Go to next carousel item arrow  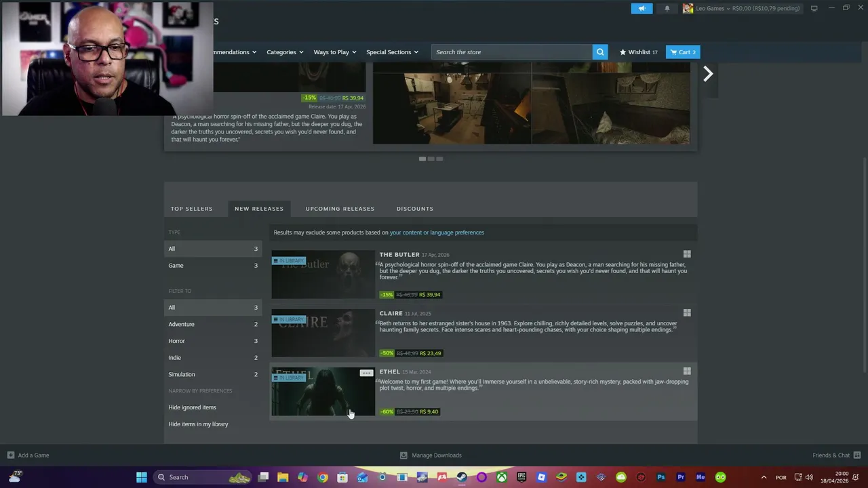(x=708, y=73)
